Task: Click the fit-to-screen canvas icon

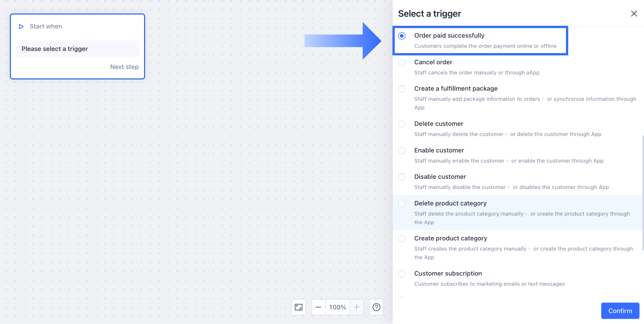Action: [299, 307]
